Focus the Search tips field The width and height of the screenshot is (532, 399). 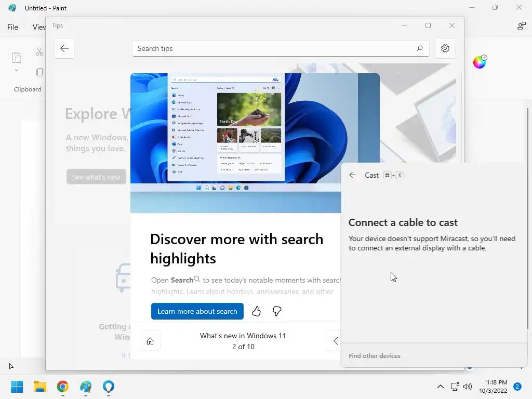281,48
